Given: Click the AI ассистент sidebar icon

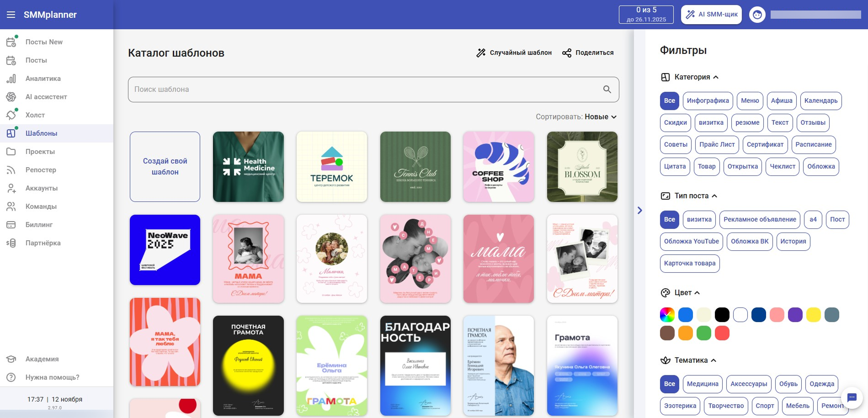Looking at the screenshot, I should pyautogui.click(x=11, y=97).
